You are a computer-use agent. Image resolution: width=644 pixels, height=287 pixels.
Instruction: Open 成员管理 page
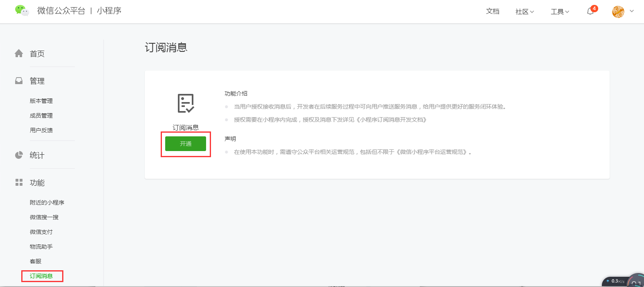click(x=41, y=116)
